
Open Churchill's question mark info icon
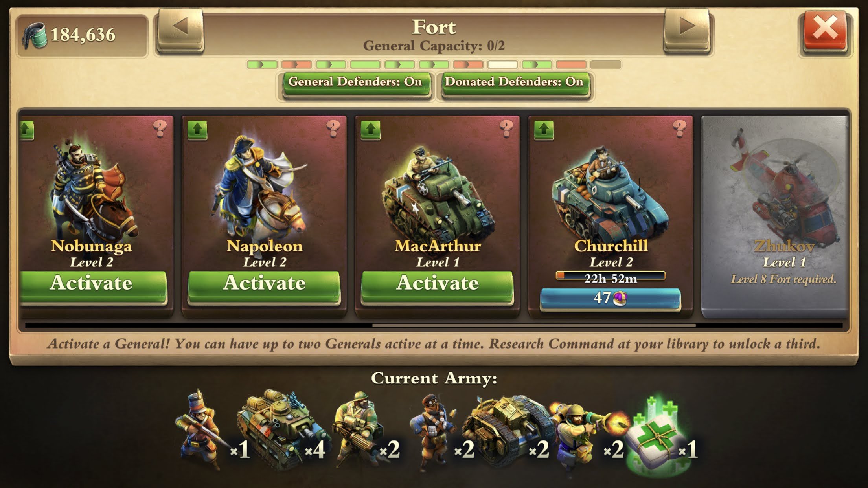pyautogui.click(x=680, y=128)
